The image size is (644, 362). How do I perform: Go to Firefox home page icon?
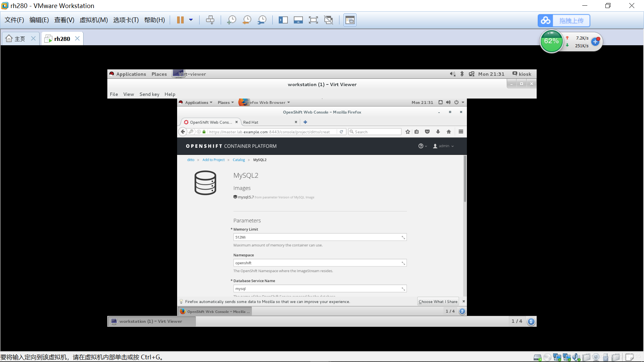coord(449,132)
